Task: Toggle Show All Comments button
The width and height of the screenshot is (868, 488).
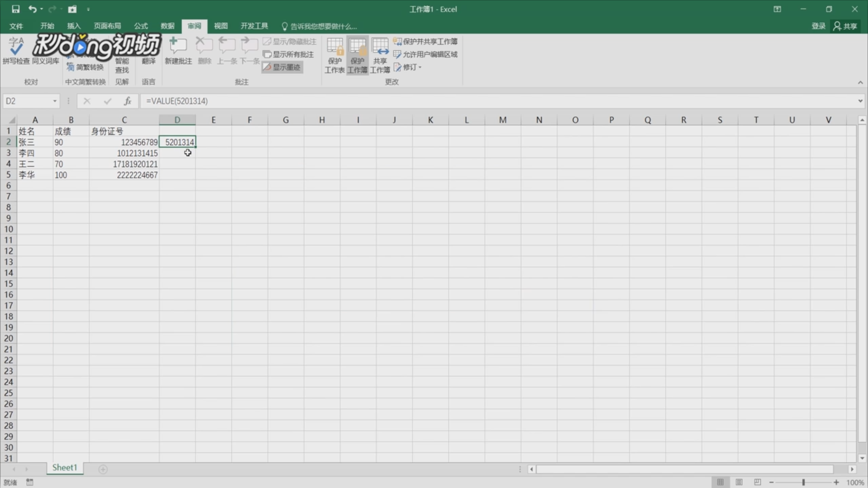Action: (288, 54)
